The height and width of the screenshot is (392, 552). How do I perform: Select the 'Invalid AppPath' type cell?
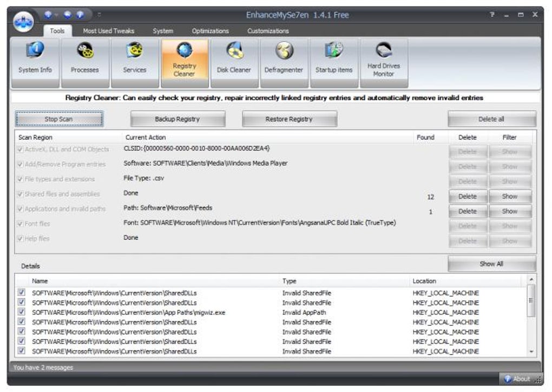pyautogui.click(x=304, y=312)
